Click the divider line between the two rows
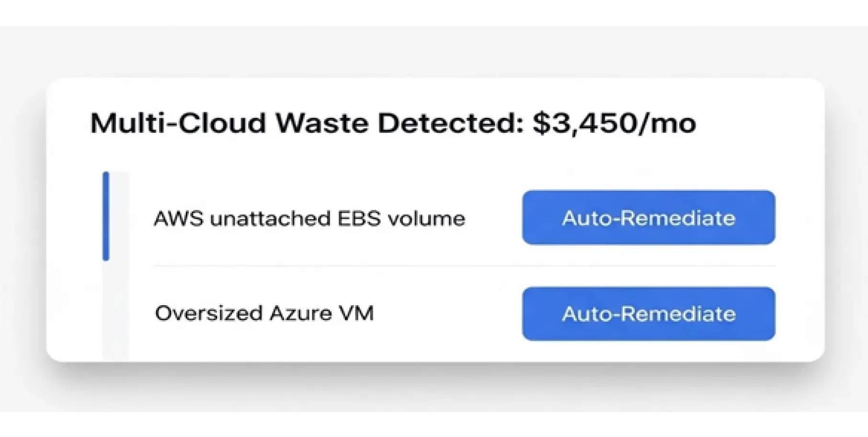The image size is (868, 437). point(464,265)
